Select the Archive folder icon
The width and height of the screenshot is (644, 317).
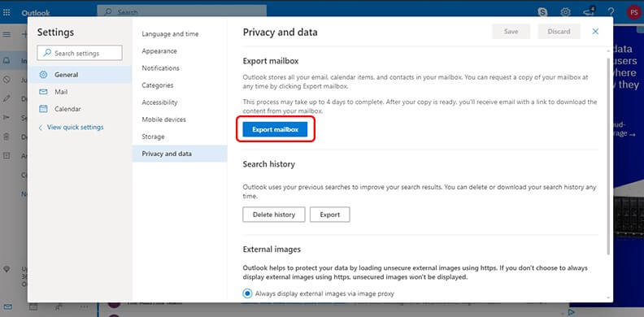[x=7, y=155]
